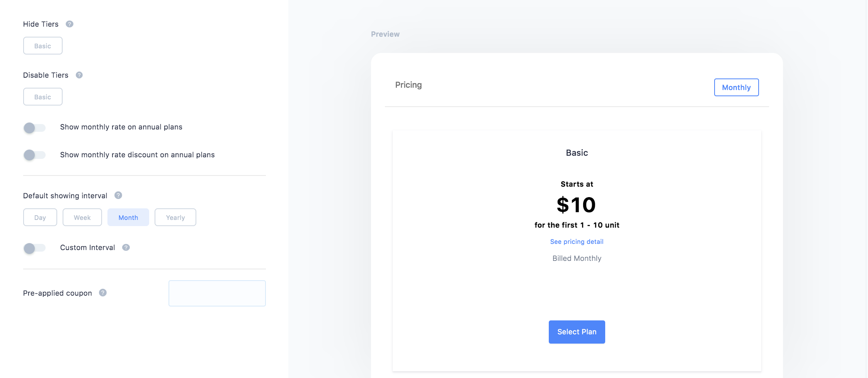Image resolution: width=868 pixels, height=378 pixels.
Task: Click help icon next to Default showing interval
Action: [x=118, y=195]
